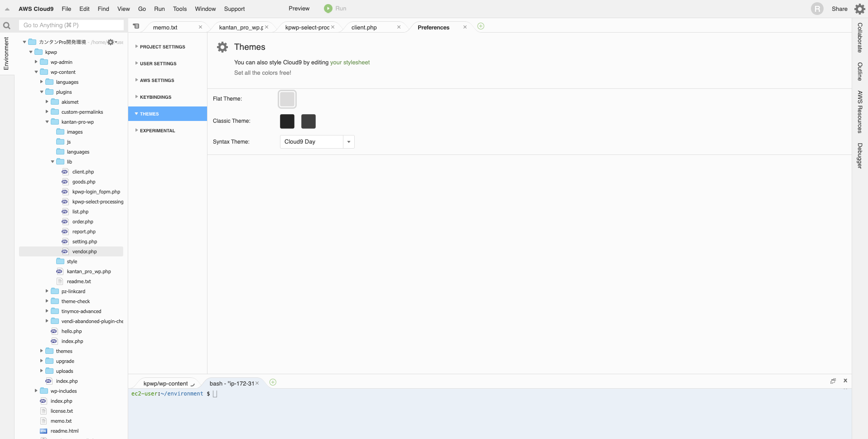The height and width of the screenshot is (439, 868).
Task: Open the Window menu
Action: click(x=205, y=9)
